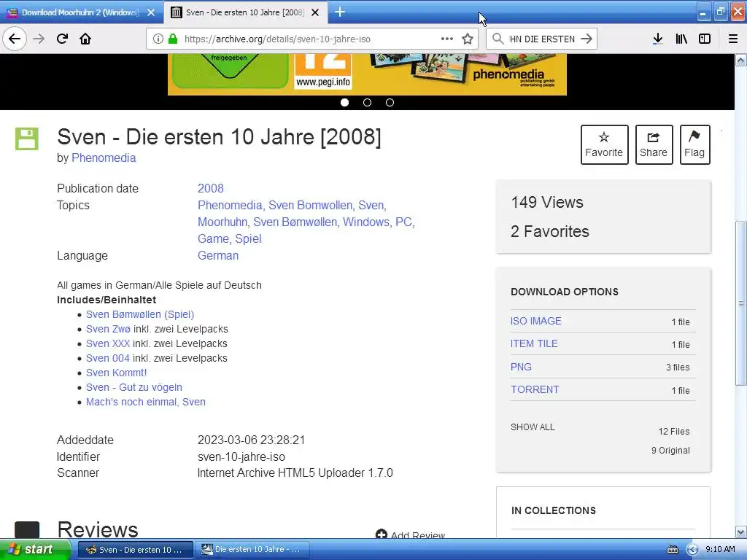Reload the current page
The height and width of the screenshot is (560, 747).
coord(62,39)
